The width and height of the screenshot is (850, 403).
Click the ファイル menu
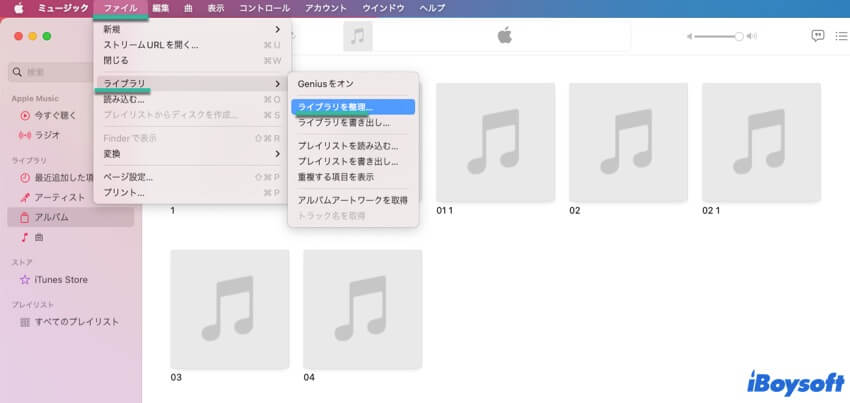pos(120,8)
